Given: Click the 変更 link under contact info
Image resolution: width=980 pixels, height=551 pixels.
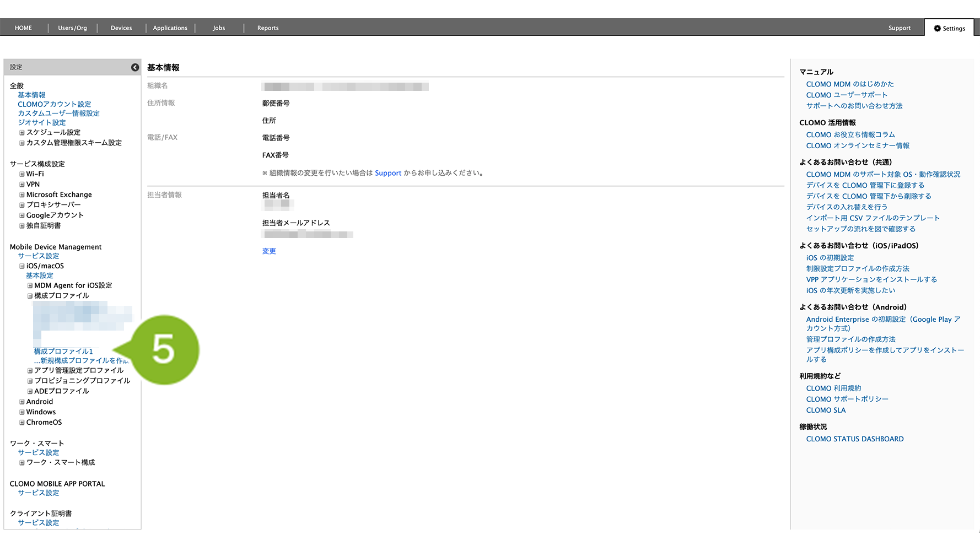Looking at the screenshot, I should pos(269,251).
